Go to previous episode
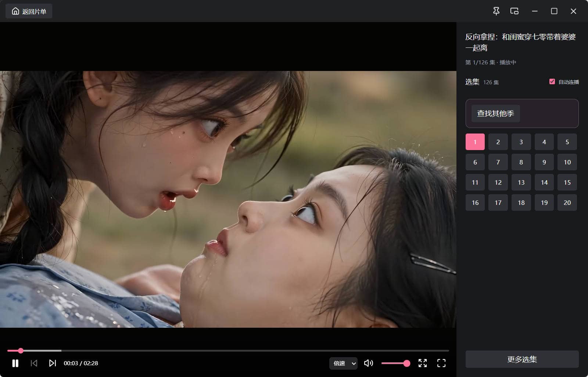Screen dimensions: 588x377 tap(34, 363)
